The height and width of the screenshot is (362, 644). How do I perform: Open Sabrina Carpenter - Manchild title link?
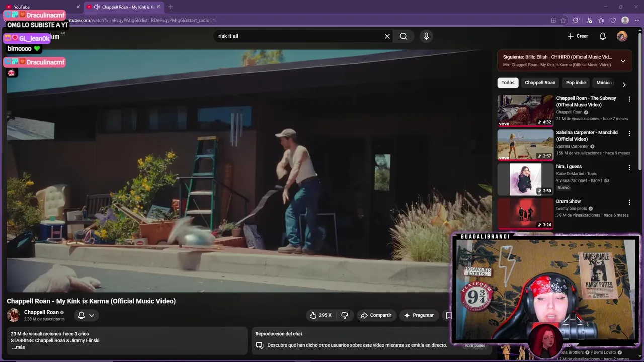[587, 136]
